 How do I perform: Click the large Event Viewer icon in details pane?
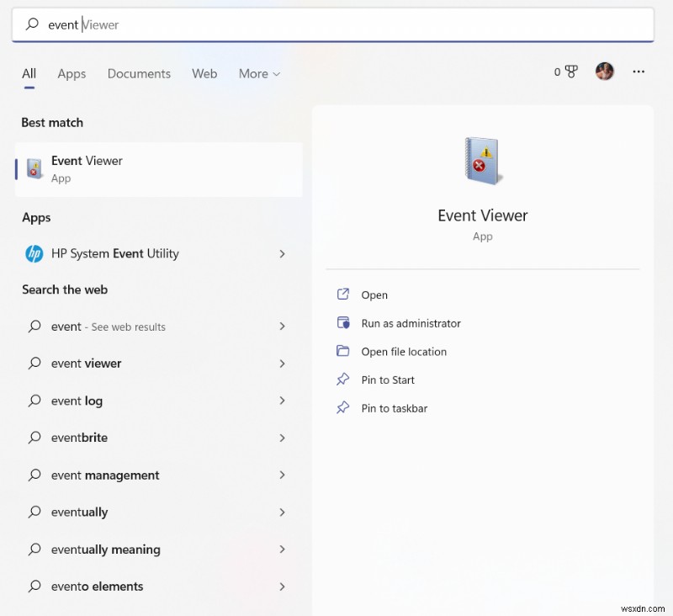pos(483,161)
